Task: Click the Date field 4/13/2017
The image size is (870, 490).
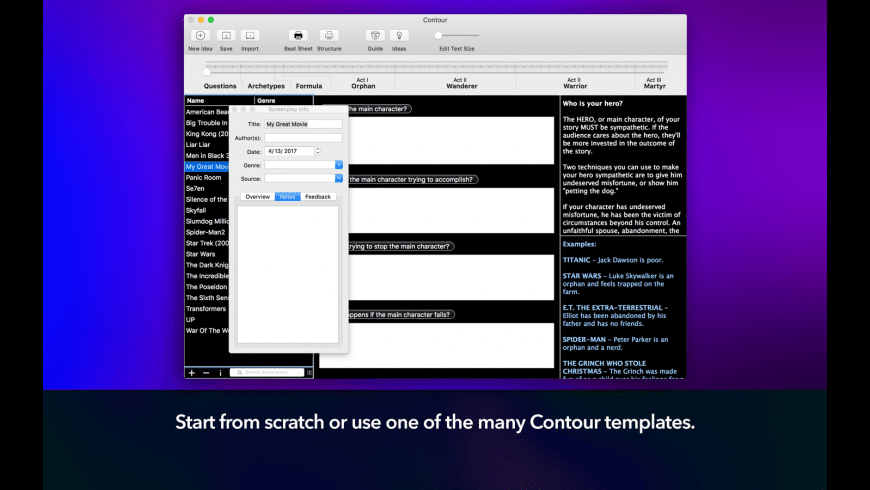Action: tap(289, 151)
